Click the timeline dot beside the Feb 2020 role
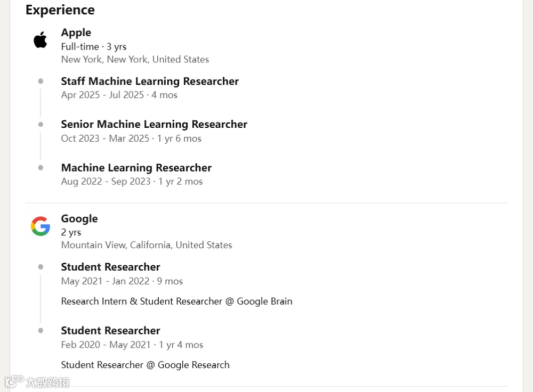 click(x=41, y=330)
